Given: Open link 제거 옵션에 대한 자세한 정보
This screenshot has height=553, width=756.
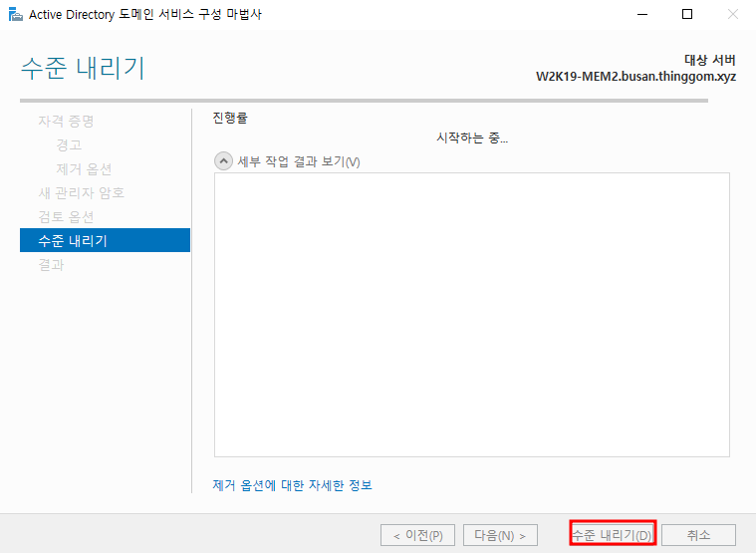Looking at the screenshot, I should point(292,485).
